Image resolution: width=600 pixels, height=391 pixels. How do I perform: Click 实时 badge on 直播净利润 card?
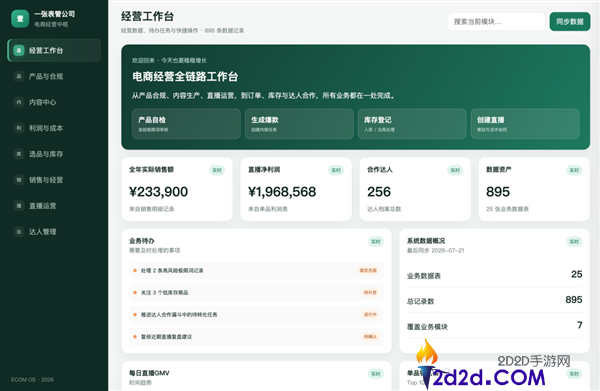point(336,170)
